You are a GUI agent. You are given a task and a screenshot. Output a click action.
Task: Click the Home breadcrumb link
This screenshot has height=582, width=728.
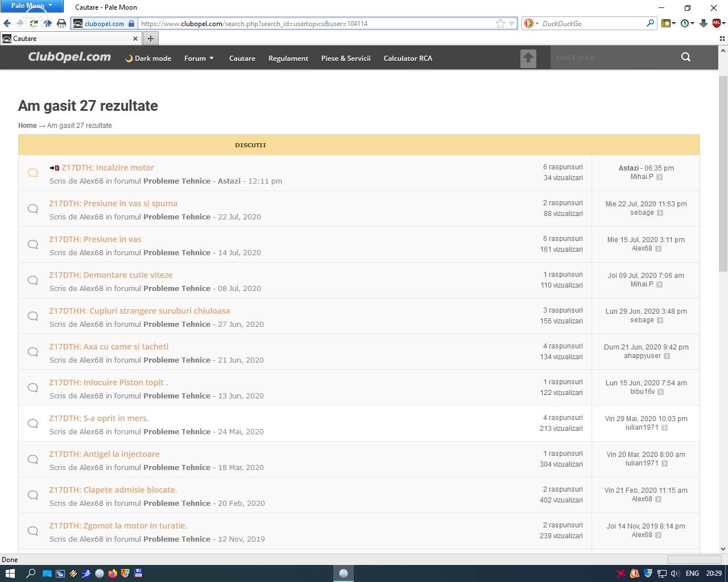pos(27,126)
